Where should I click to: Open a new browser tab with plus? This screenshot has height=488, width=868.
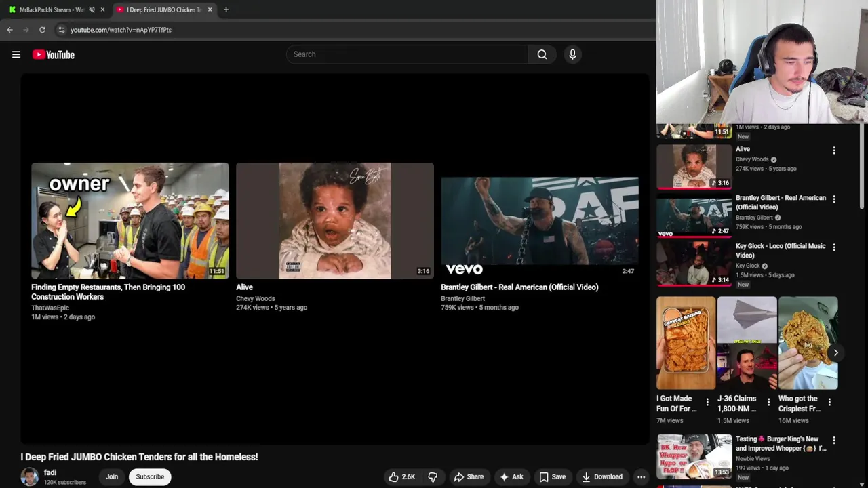tap(226, 9)
